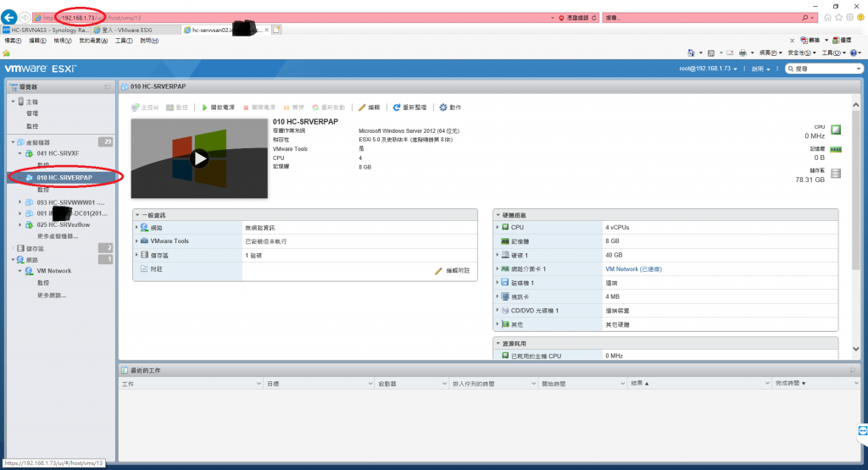This screenshot has height=470, width=868.
Task: Click the edit notes button
Action: pos(453,271)
